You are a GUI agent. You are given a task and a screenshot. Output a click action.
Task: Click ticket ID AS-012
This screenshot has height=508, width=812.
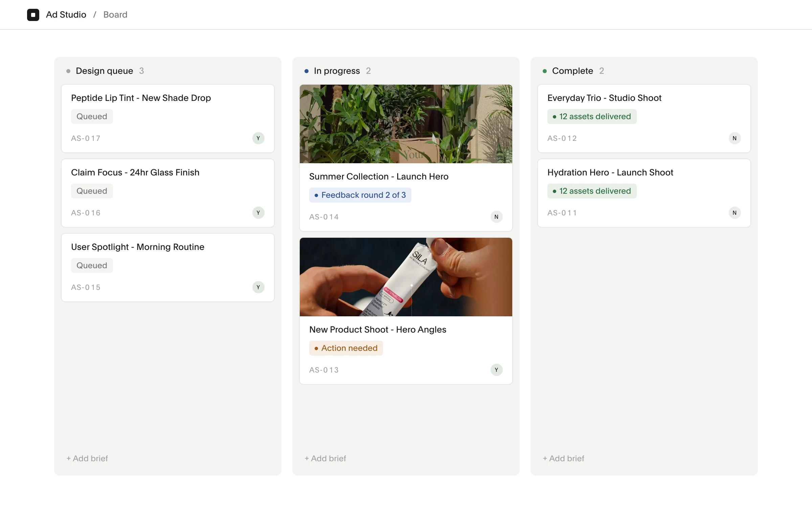(x=562, y=138)
